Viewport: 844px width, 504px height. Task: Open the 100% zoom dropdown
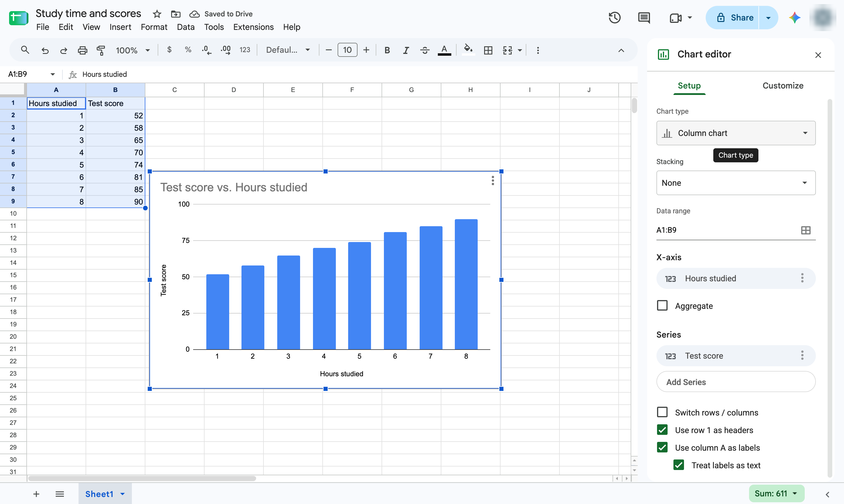pyautogui.click(x=133, y=50)
